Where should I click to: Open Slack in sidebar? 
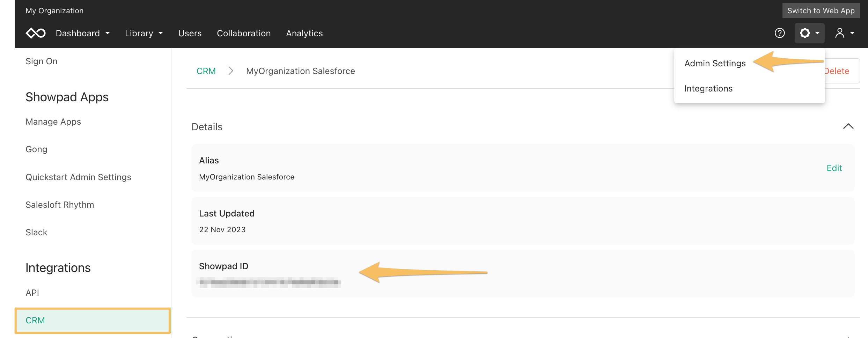pyautogui.click(x=36, y=232)
